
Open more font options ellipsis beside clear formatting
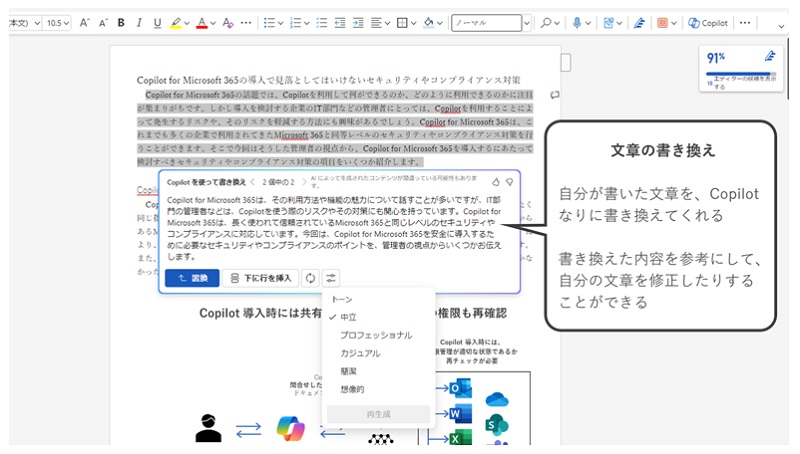click(246, 23)
